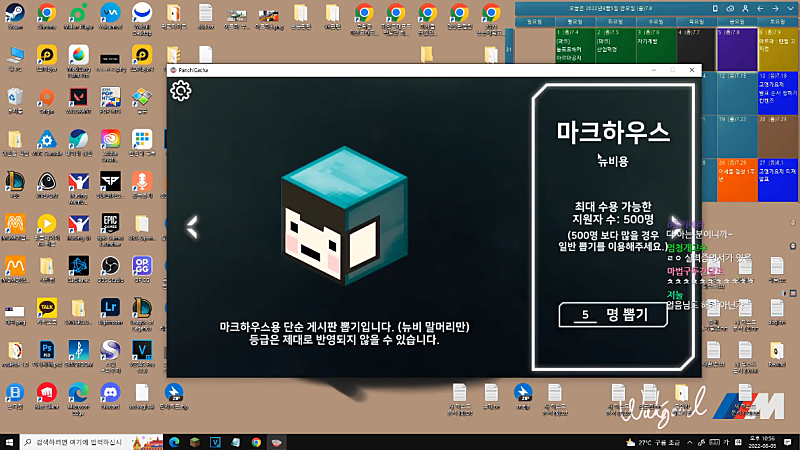Open the Battle.net desktop shortcut
Viewport: 800px width, 450px height.
pos(78,269)
